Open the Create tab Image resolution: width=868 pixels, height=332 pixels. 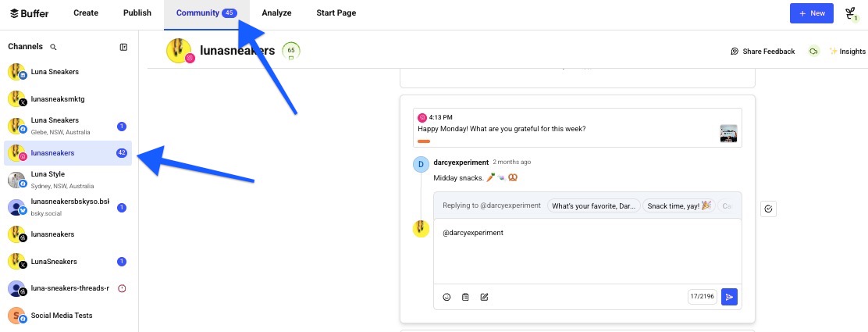[86, 12]
